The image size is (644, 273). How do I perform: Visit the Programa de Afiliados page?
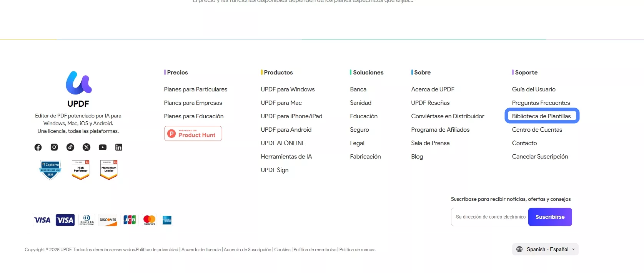point(440,130)
